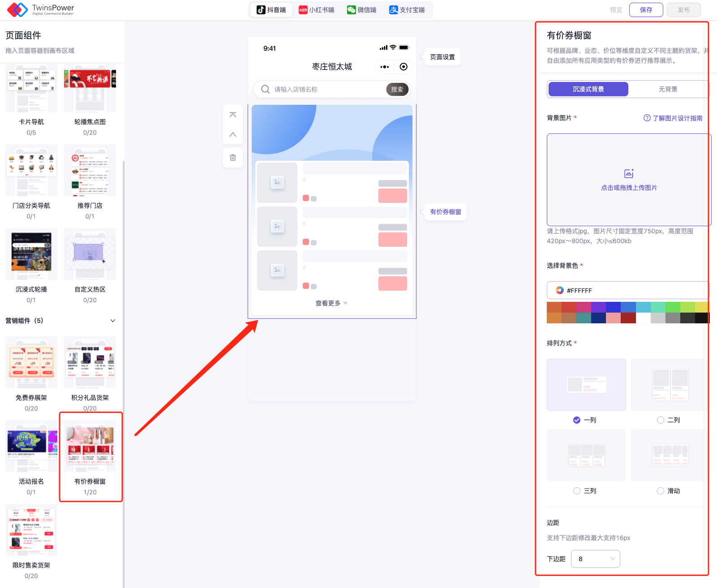Delete component with the trash icon
Image resolution: width=717 pixels, height=588 pixels.
coord(233,158)
